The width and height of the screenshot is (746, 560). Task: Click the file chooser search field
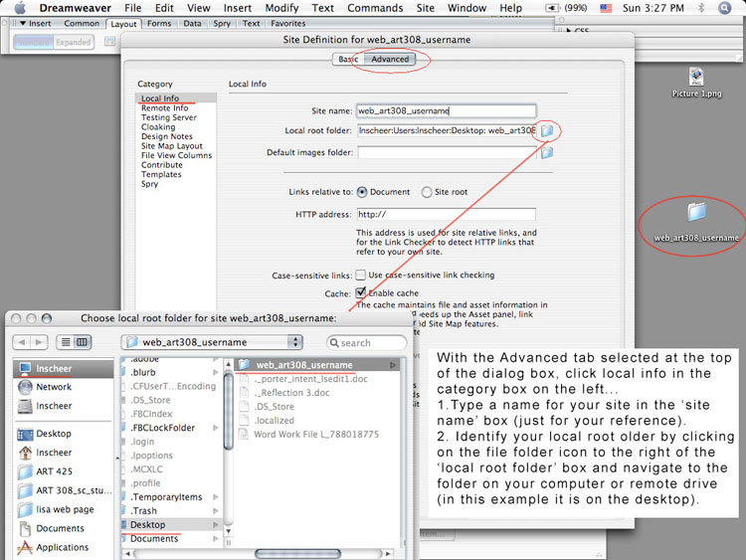pos(366,342)
